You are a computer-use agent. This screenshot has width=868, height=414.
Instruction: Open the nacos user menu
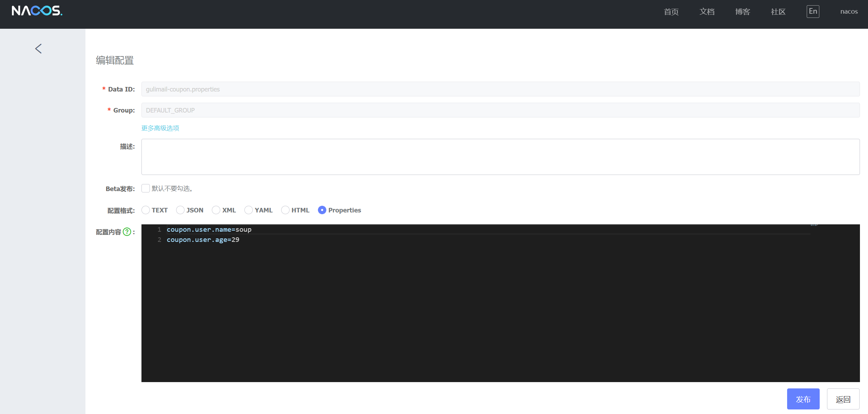(849, 12)
